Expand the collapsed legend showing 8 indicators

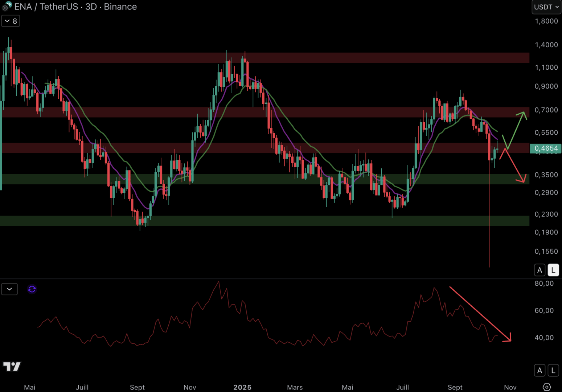click(11, 21)
